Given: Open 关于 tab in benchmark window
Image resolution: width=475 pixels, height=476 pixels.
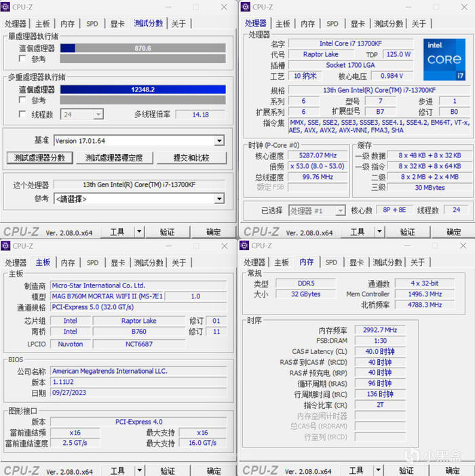Looking at the screenshot, I should 178,23.
